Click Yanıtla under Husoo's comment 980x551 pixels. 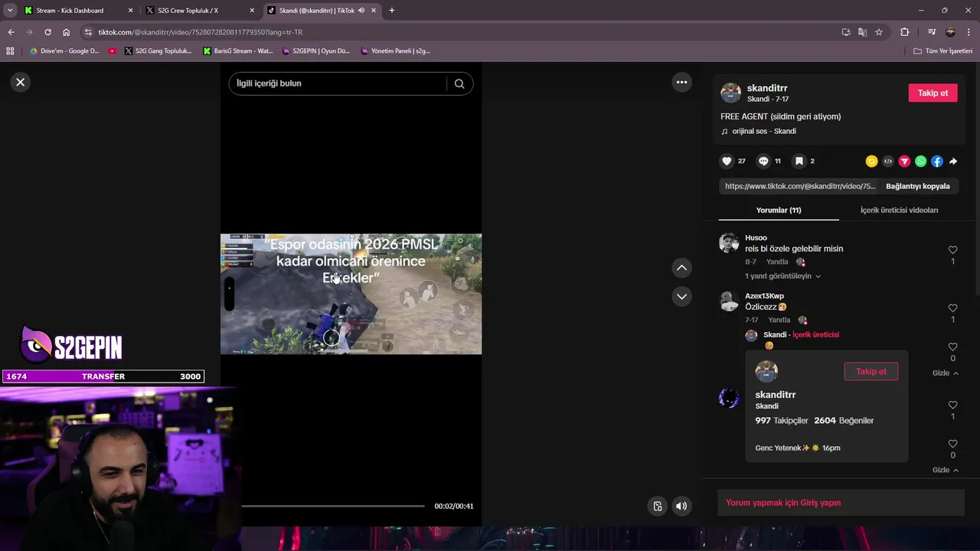777,262
